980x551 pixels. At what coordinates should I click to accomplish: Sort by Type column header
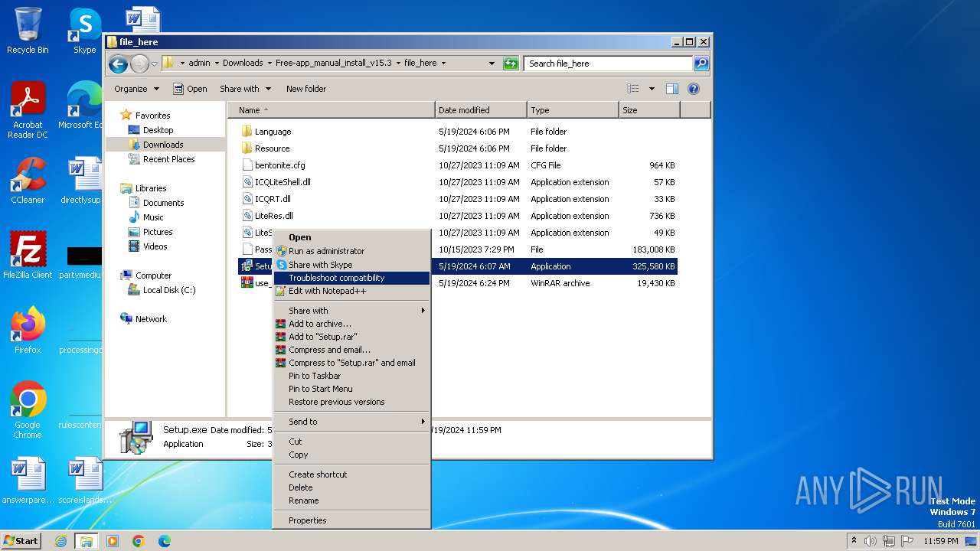click(x=573, y=110)
